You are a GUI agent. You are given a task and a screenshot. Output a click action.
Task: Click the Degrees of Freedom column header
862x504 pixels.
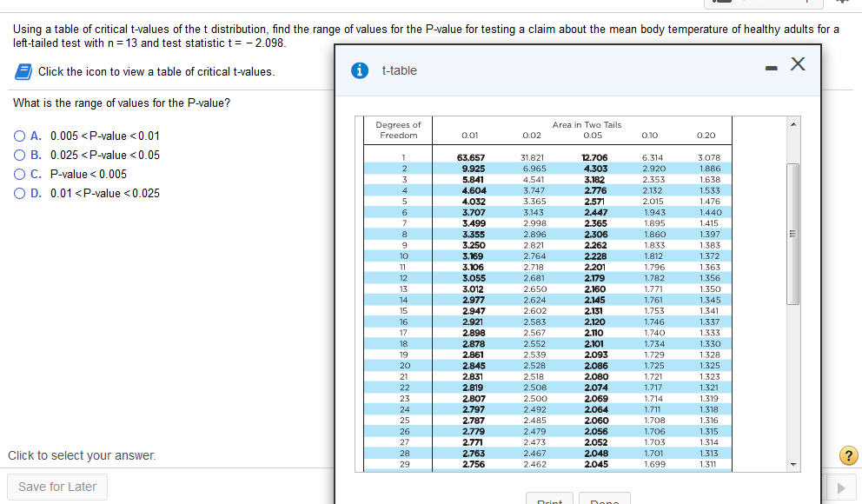click(397, 131)
